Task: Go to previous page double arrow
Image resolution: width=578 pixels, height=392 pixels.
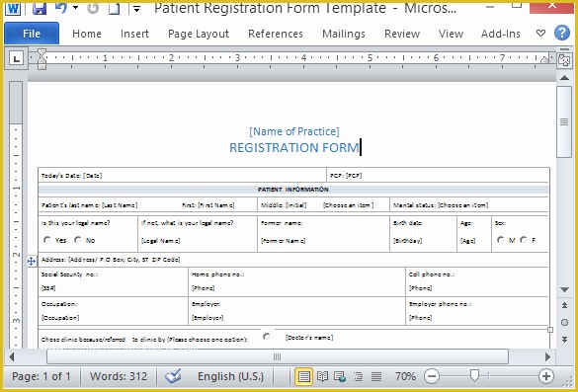Action: 564,305
